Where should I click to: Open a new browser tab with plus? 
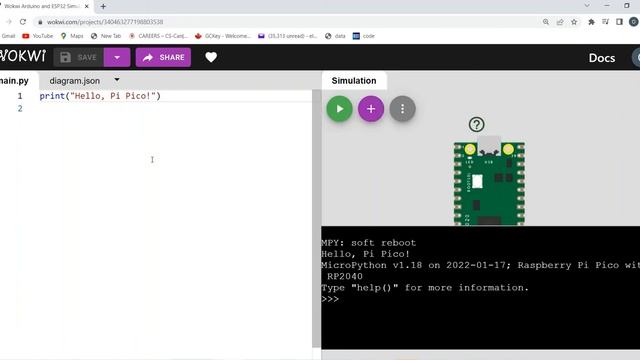(x=103, y=7)
